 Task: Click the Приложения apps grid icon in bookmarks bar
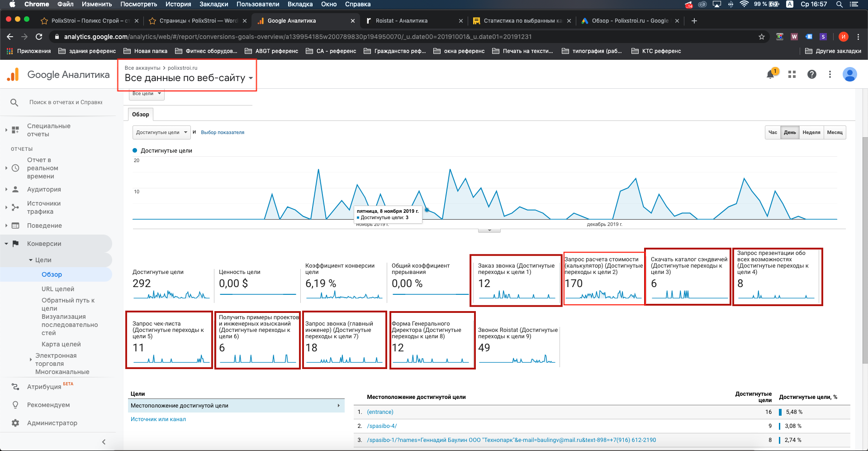[9, 51]
